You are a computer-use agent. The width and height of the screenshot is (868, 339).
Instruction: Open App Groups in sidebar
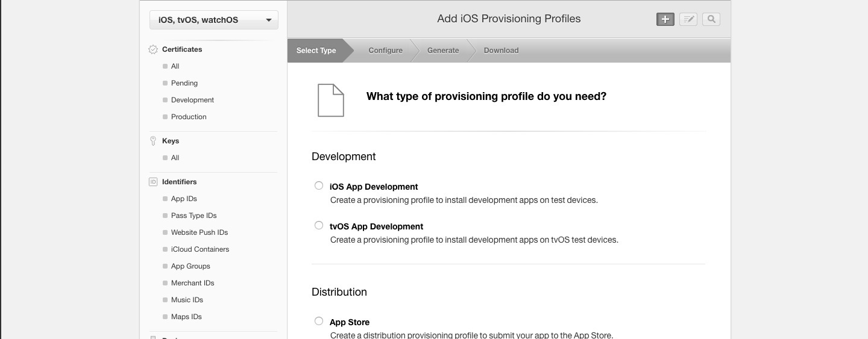[190, 266]
